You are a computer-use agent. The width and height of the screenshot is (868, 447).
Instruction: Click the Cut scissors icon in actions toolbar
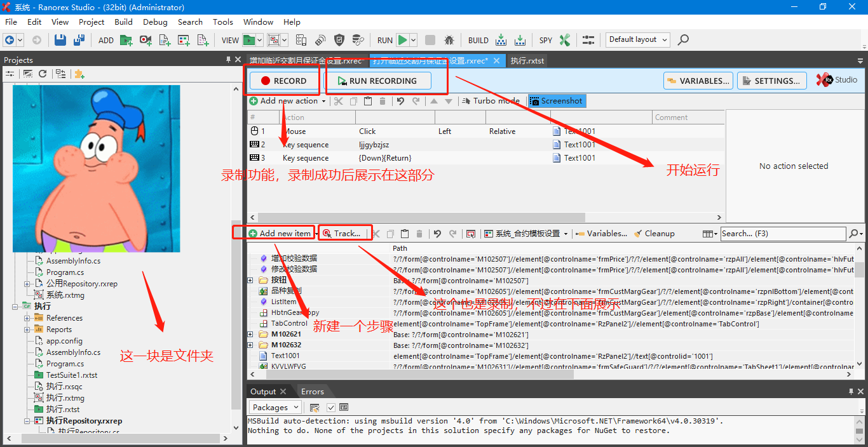pos(339,101)
